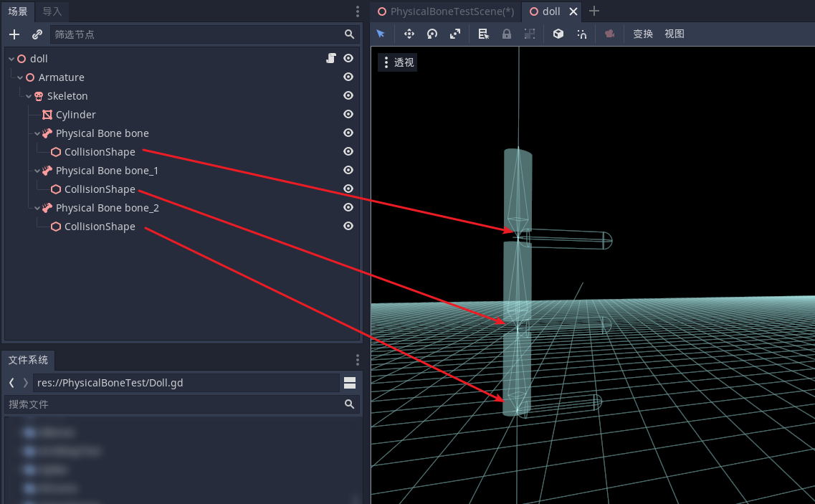Image resolution: width=815 pixels, height=504 pixels.
Task: Click the group children toolbar icon
Action: coord(529,34)
